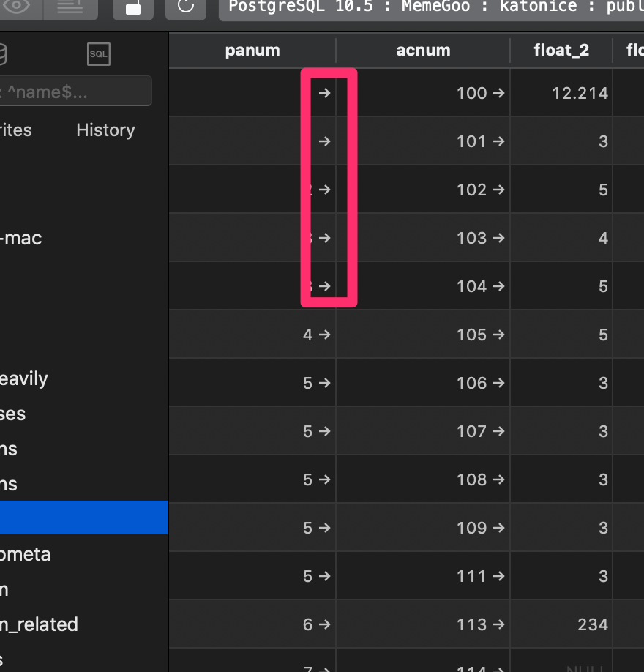Switch to the Favorites tab
The image size is (644, 672).
(16, 130)
